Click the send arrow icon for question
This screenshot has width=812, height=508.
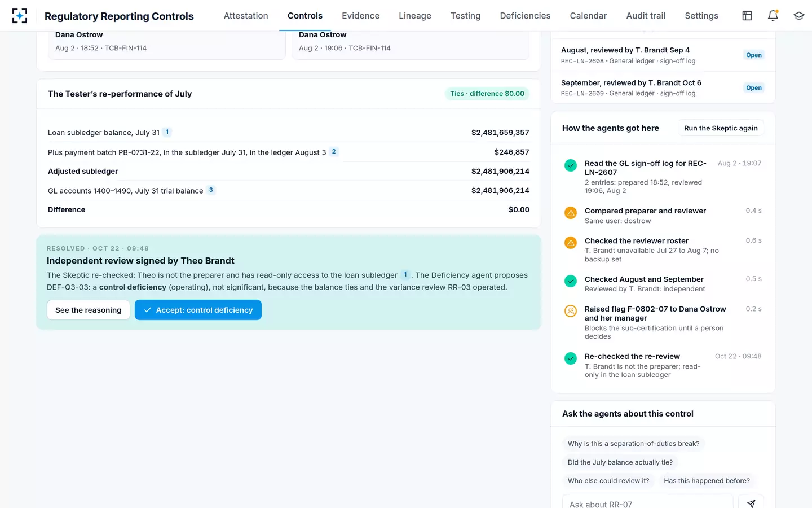tap(751, 503)
